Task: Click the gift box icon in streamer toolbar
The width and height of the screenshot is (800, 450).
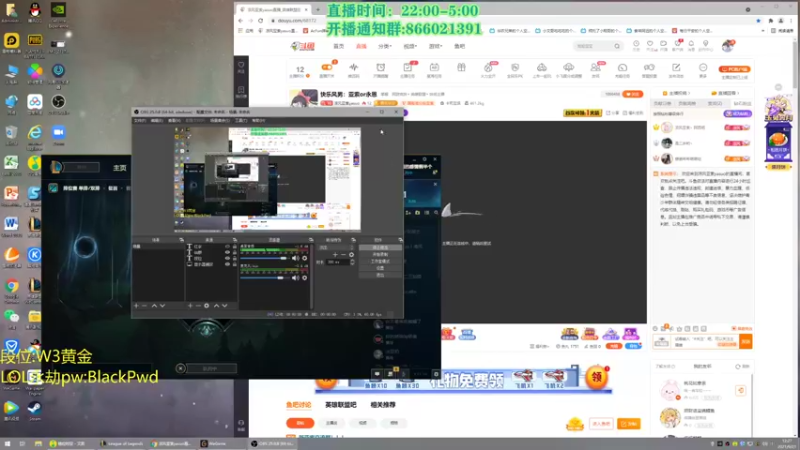Action: click(x=461, y=67)
